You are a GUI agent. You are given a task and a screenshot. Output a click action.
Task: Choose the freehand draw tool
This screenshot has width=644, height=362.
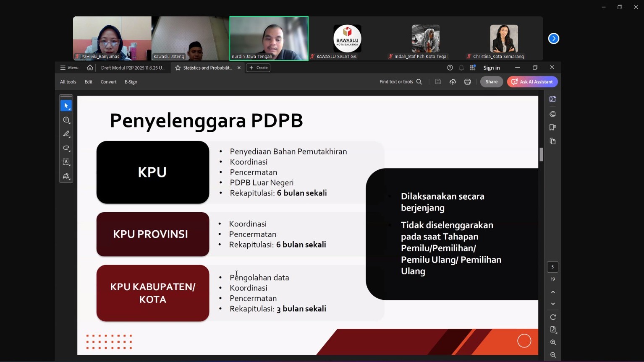pyautogui.click(x=66, y=148)
